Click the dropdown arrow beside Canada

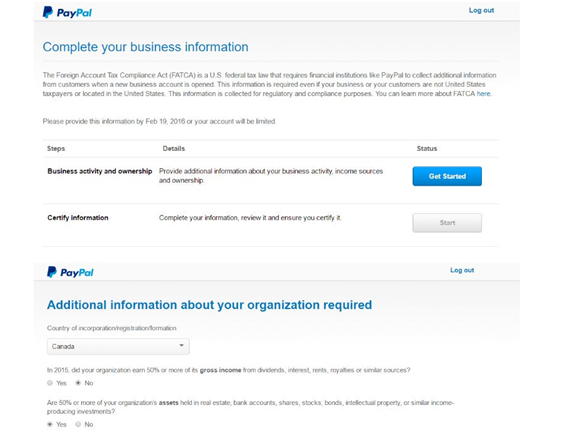pos(182,345)
